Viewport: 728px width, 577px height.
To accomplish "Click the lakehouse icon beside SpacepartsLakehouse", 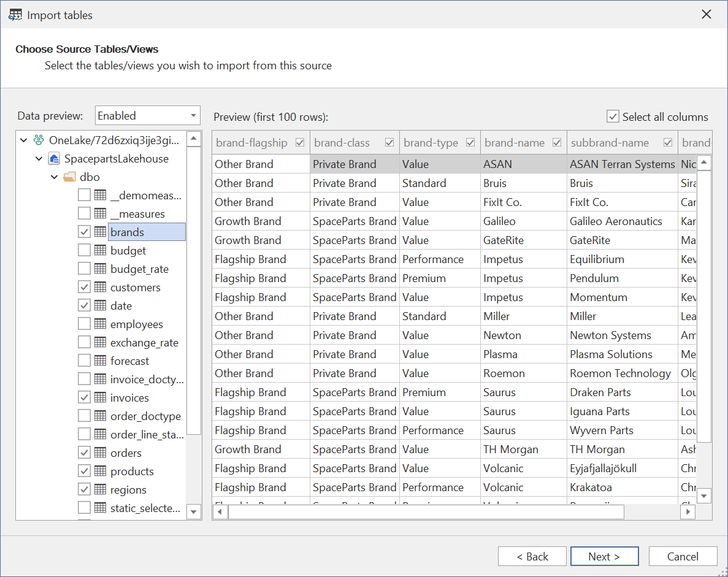I will coord(53,158).
